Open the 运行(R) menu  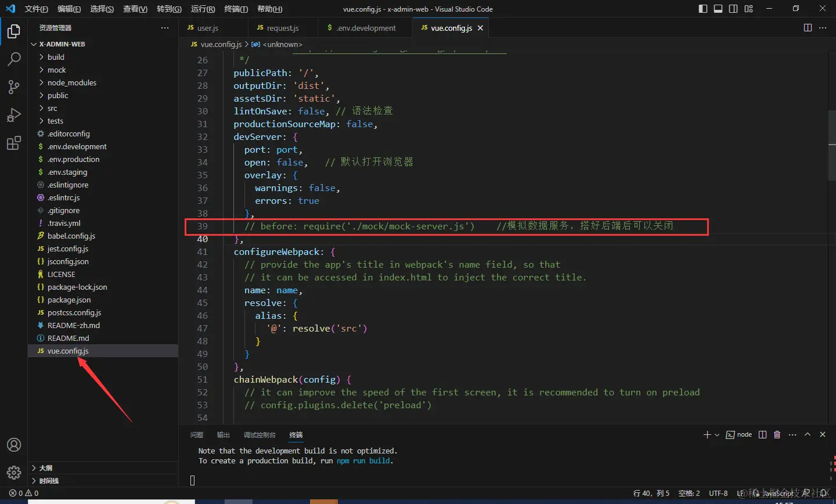click(203, 9)
